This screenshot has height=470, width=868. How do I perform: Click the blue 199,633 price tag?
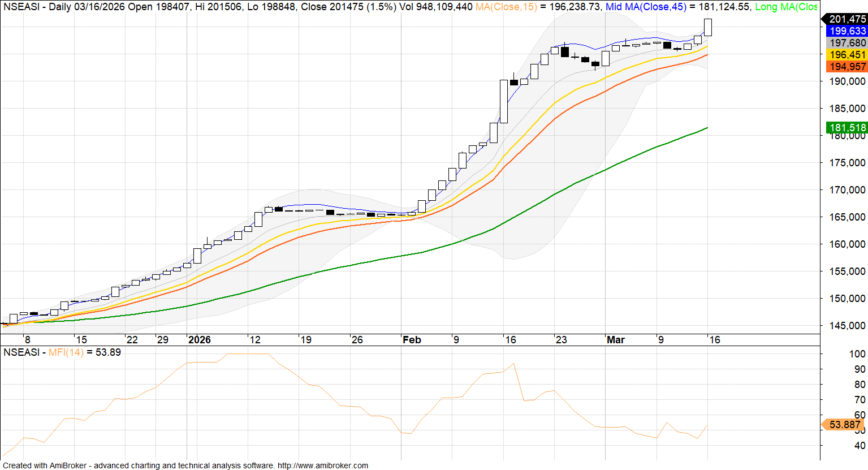847,31
